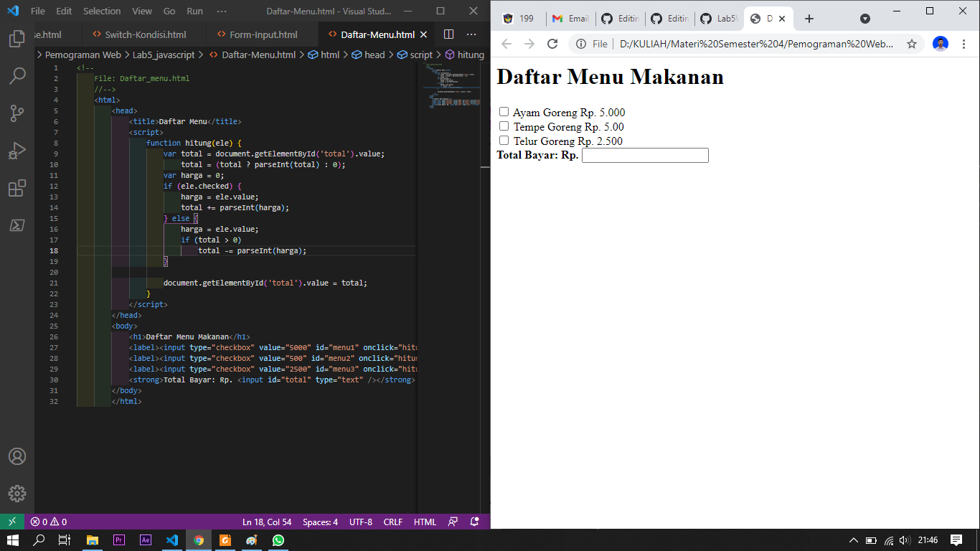Image resolution: width=980 pixels, height=551 pixels.
Task: Reload the webpage in Chrome
Action: 552,44
